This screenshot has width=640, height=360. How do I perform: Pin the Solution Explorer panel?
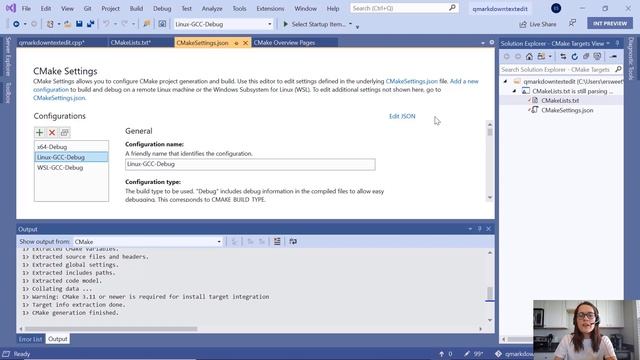(x=618, y=43)
